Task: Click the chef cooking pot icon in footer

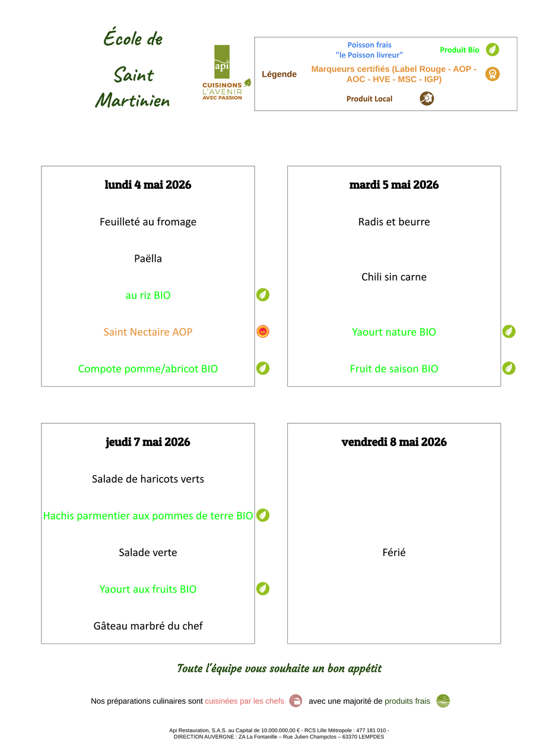Action: [295, 701]
